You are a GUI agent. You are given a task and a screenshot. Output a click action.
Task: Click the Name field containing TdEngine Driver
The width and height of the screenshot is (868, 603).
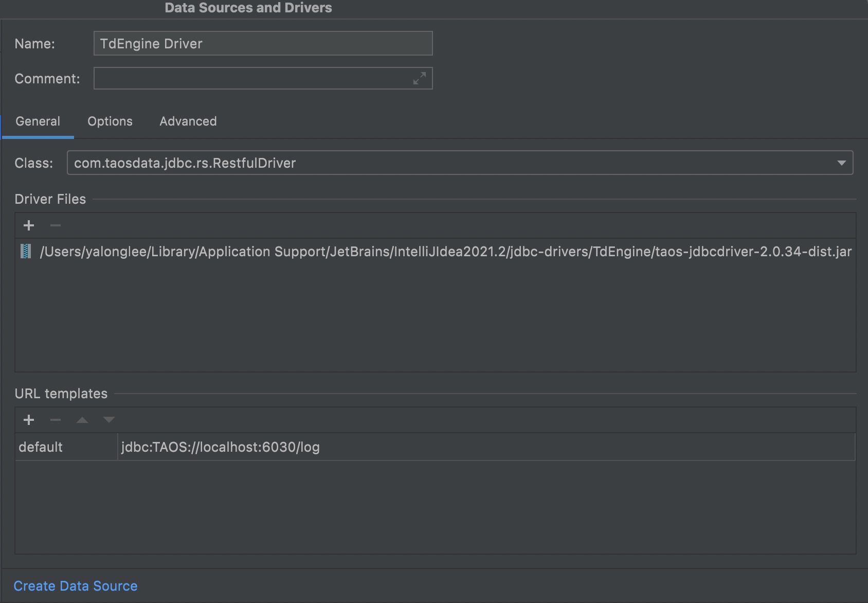pyautogui.click(x=262, y=43)
